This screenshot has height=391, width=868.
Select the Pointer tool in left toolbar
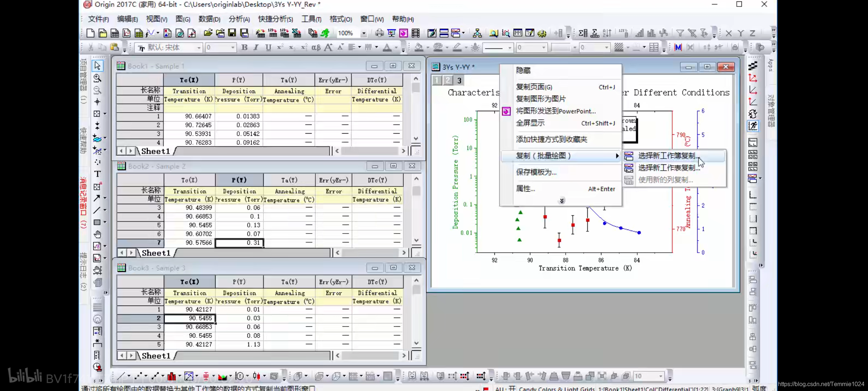click(x=97, y=66)
